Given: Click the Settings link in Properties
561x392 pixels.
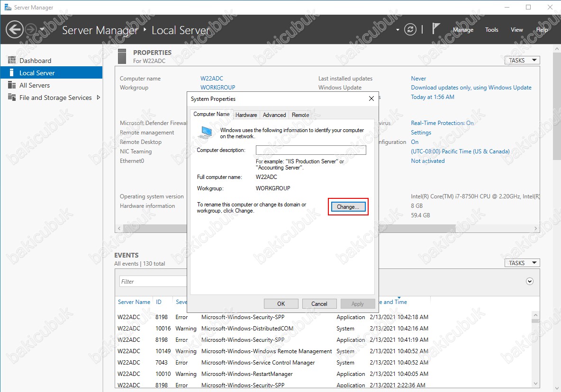Looking at the screenshot, I should 421,133.
